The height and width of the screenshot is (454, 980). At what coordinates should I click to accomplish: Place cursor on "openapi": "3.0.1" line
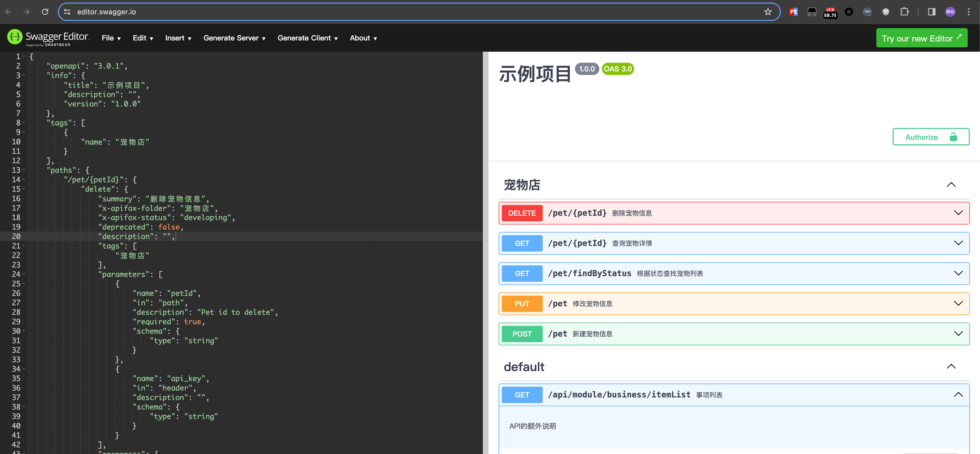pyautogui.click(x=87, y=66)
